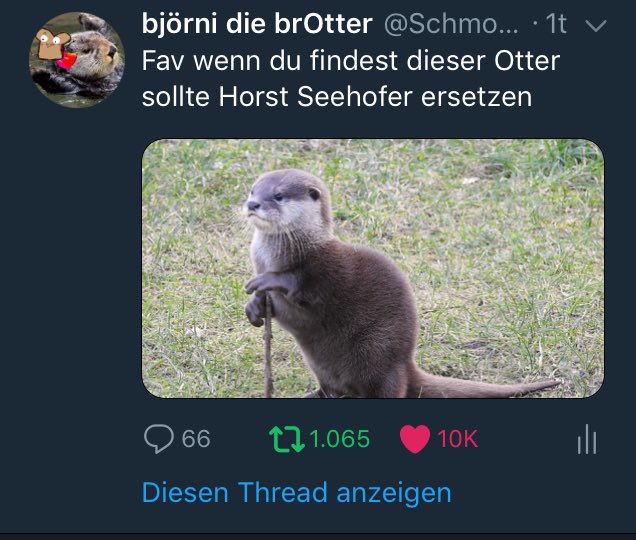636x540 pixels.
Task: Click the stick held by the otter
Action: 268,345
